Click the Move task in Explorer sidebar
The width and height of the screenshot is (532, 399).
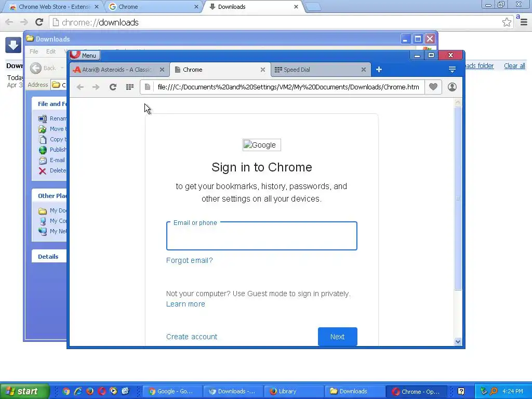(52, 129)
